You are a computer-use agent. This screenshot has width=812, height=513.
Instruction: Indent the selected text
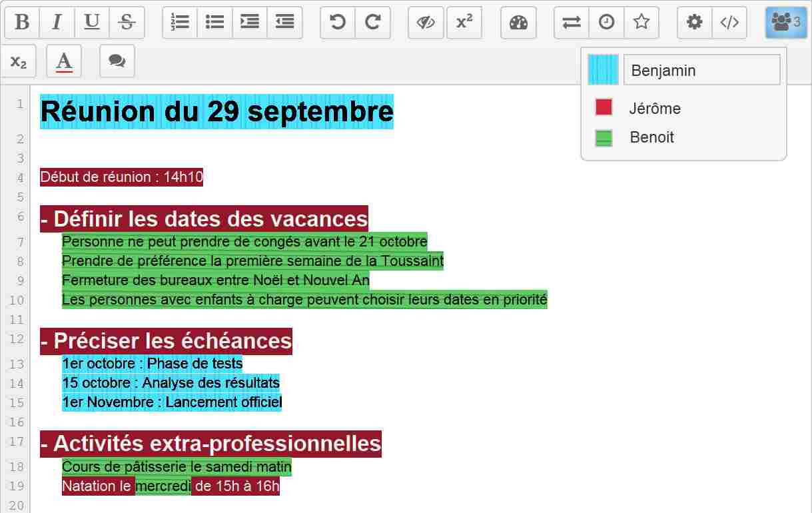250,23
